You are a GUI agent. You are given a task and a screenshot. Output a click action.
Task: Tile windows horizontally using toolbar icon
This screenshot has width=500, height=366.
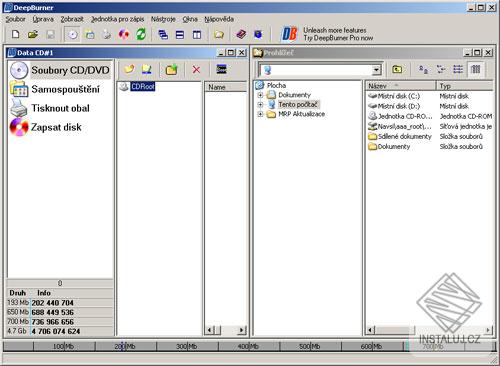click(x=180, y=34)
